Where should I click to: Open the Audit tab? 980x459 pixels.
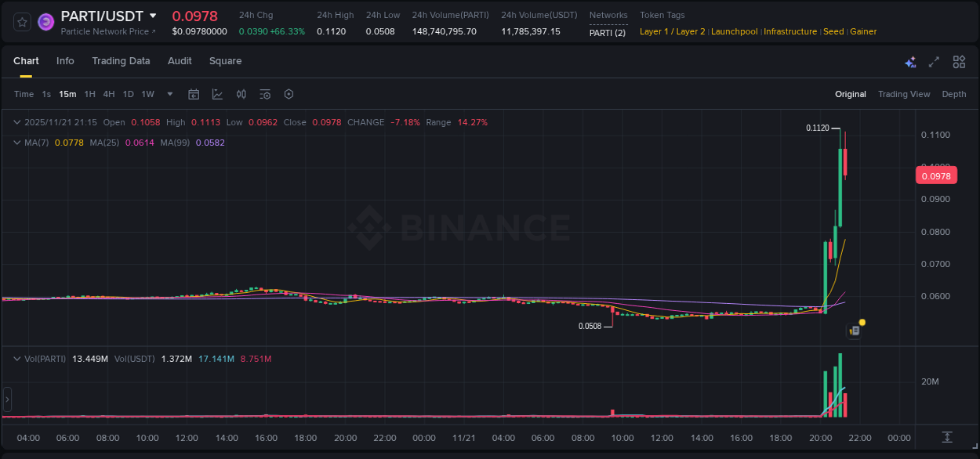click(180, 60)
